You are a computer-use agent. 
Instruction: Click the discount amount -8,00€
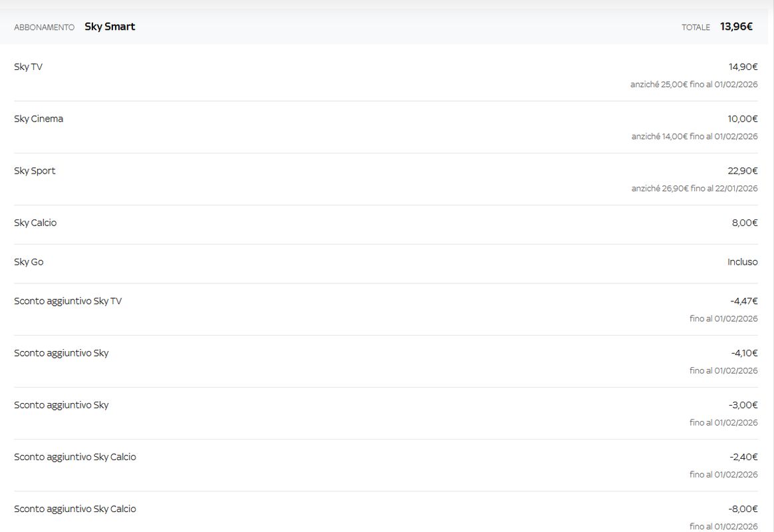(x=743, y=509)
